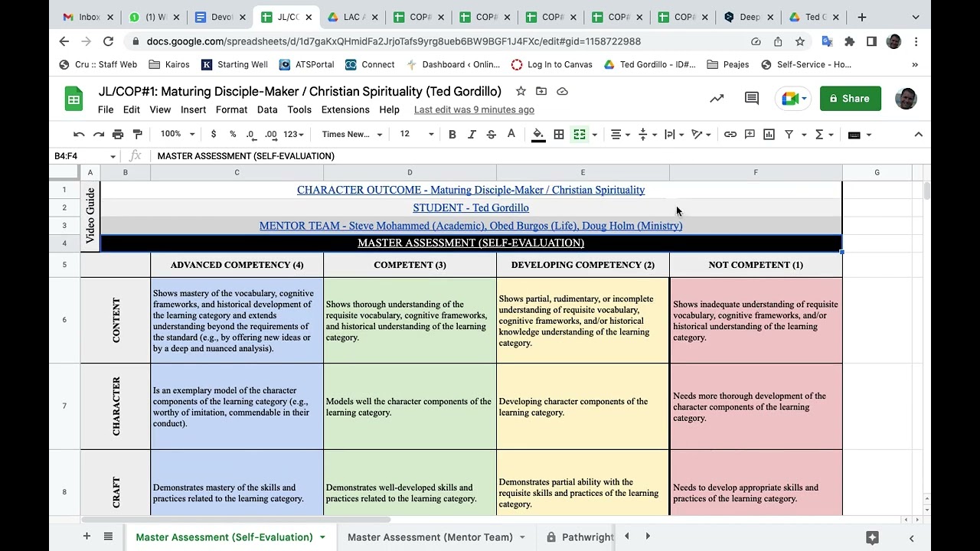
Task: Open Master Assessment (Self-Evaluation) tab dropdown arrow
Action: coord(322,537)
